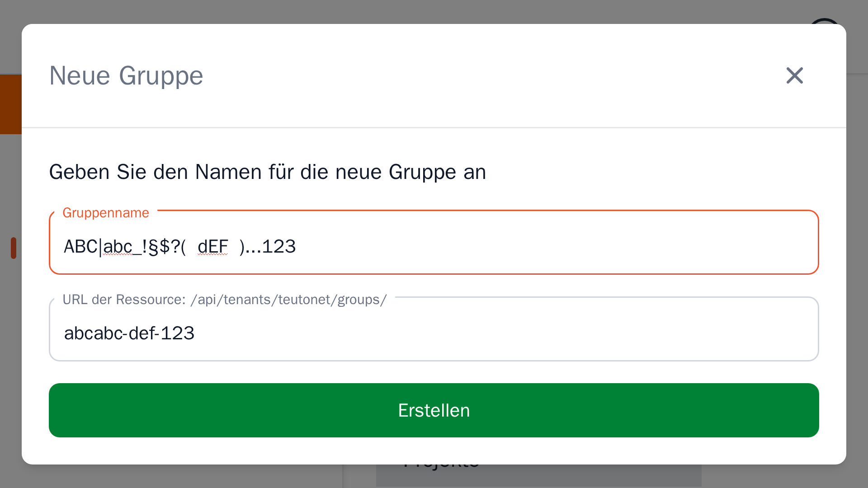Place cursor on underlined word dEF

pos(212,247)
